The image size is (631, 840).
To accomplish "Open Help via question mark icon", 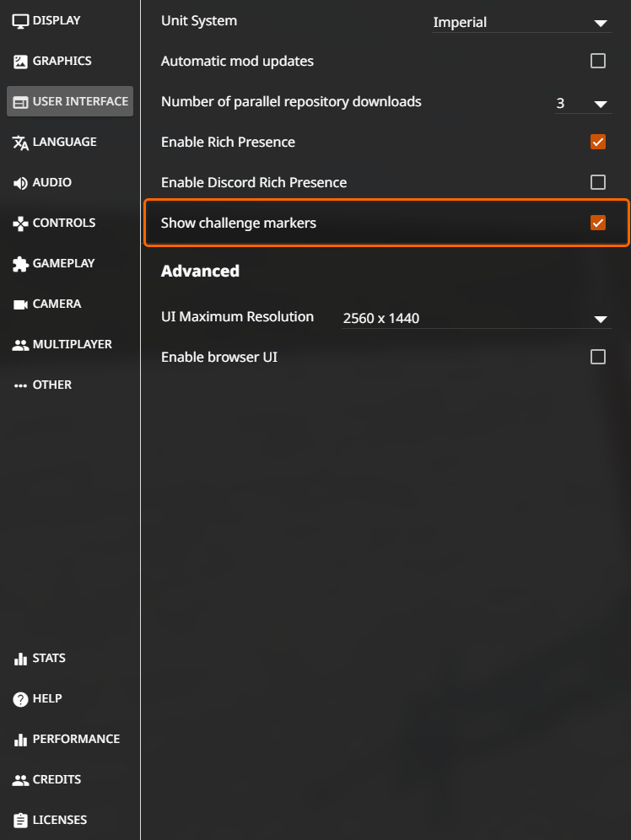I will [x=20, y=699].
